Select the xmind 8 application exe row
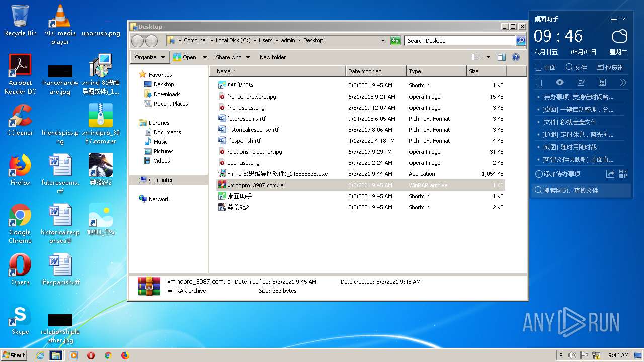Viewport: 644px width, 362px height. 361,174
